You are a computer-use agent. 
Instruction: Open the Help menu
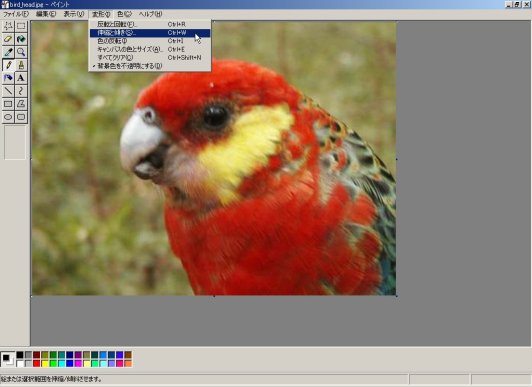pos(150,14)
